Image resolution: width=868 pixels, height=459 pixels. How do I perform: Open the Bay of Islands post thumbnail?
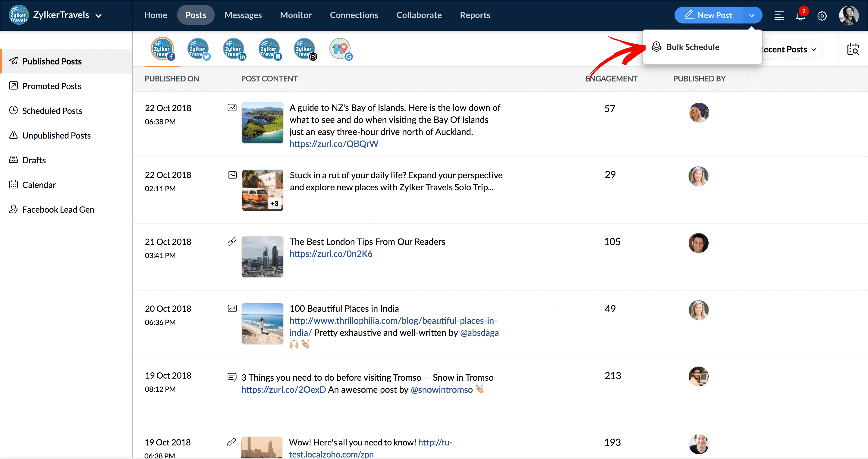[263, 123]
